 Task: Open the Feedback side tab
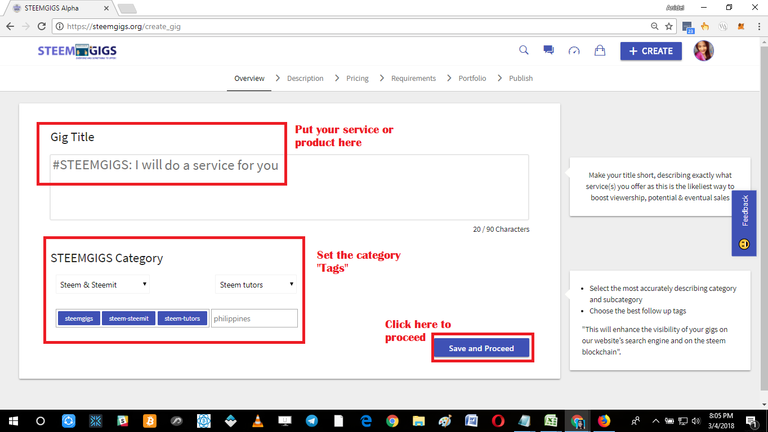[x=744, y=223]
